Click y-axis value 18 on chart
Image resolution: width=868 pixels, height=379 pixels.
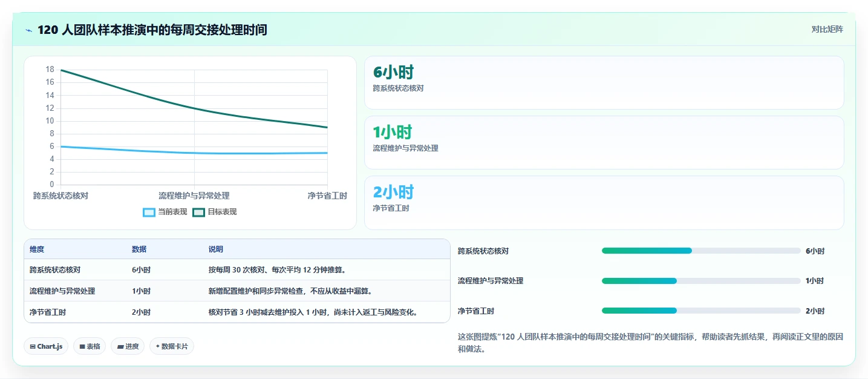(50, 70)
